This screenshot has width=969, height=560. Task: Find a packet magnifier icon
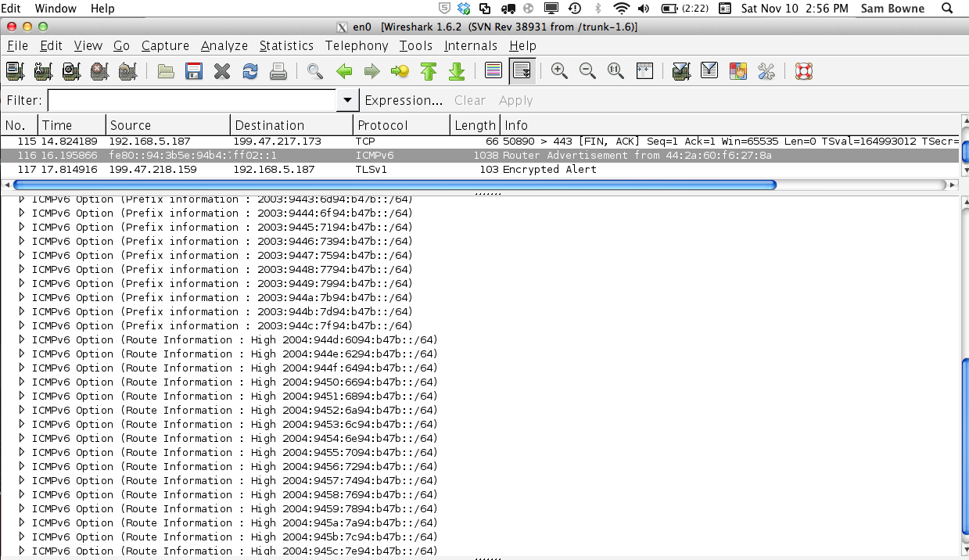coord(315,72)
